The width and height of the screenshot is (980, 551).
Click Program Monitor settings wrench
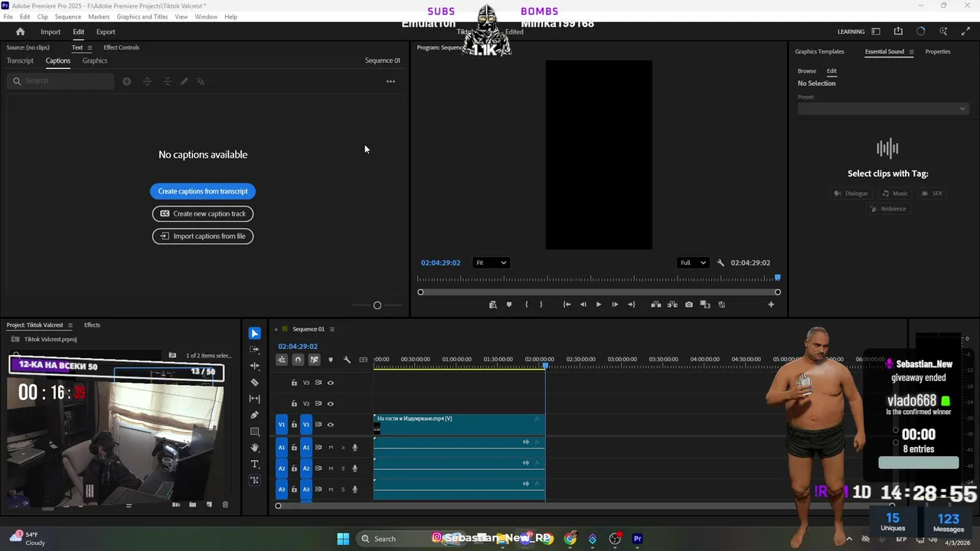pyautogui.click(x=720, y=262)
